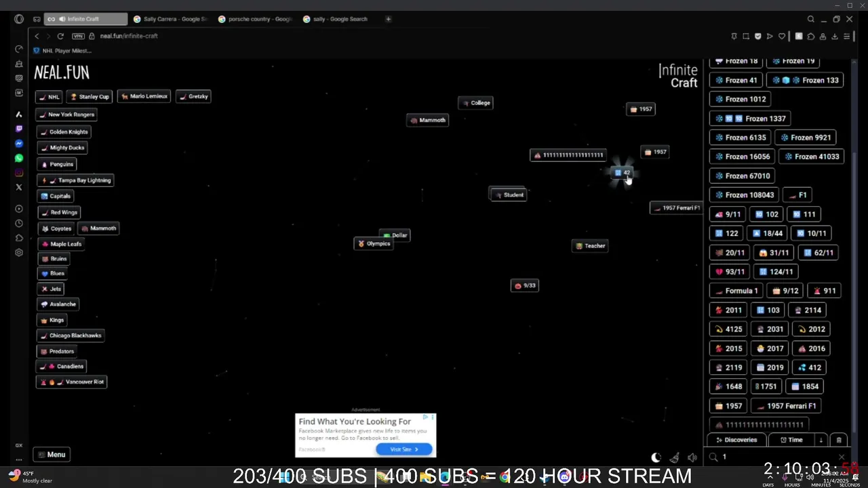Switch to Sally Carrera Google Search tab

[x=171, y=19]
